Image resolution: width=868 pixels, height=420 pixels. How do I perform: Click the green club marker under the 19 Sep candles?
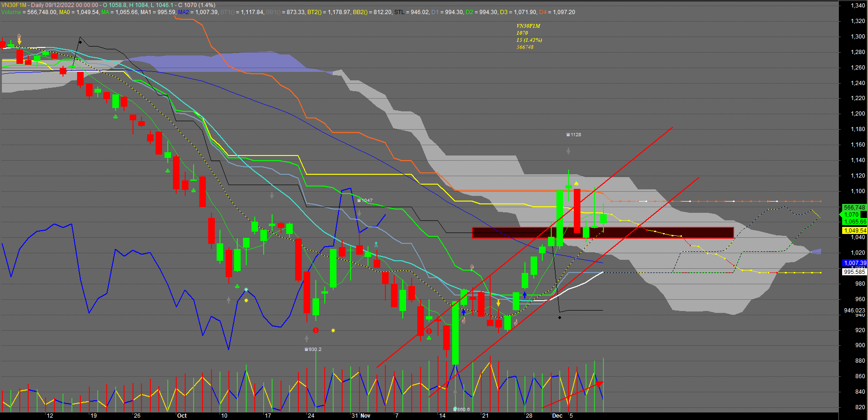[x=116, y=117]
